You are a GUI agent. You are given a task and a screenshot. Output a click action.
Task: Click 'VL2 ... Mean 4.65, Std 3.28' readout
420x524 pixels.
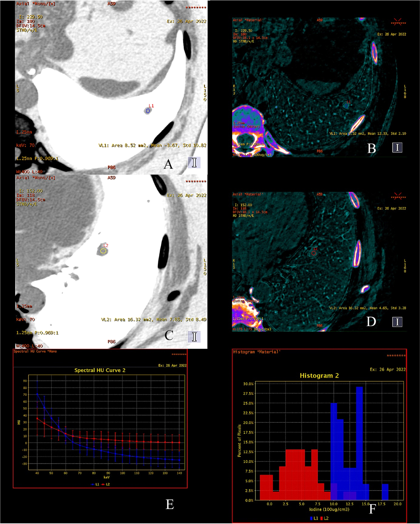[367, 308]
